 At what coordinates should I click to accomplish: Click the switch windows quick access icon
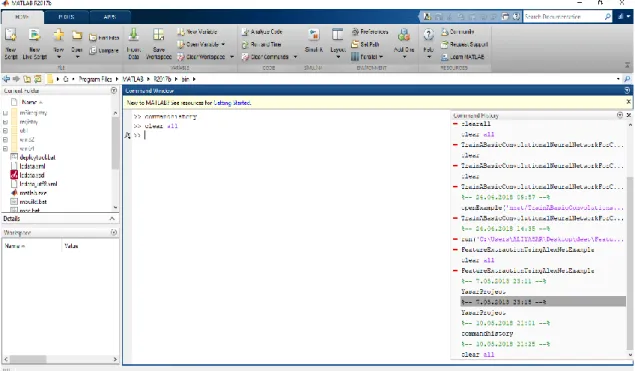(x=505, y=17)
